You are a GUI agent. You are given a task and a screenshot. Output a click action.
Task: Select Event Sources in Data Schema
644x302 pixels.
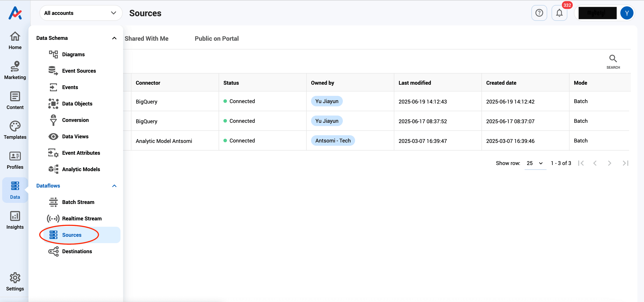(x=79, y=71)
